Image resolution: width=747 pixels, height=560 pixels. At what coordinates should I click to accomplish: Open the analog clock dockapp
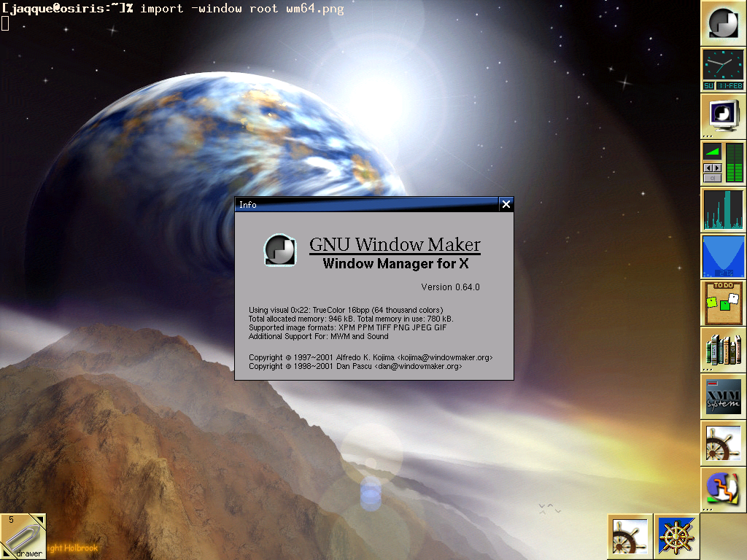723,64
